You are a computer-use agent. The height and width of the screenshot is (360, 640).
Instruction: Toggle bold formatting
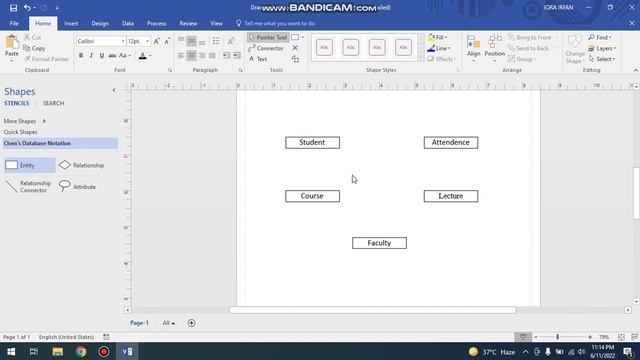point(81,56)
